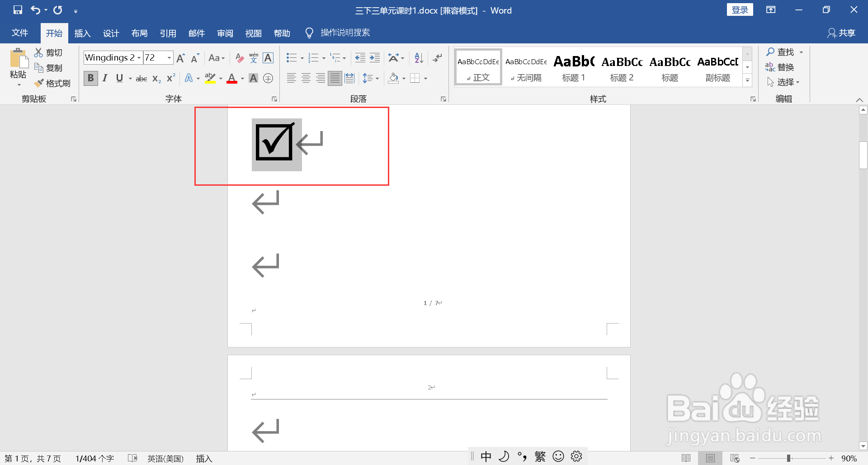Open the phonetic guide (wén) tool
The width and height of the screenshot is (868, 465).
[x=254, y=58]
